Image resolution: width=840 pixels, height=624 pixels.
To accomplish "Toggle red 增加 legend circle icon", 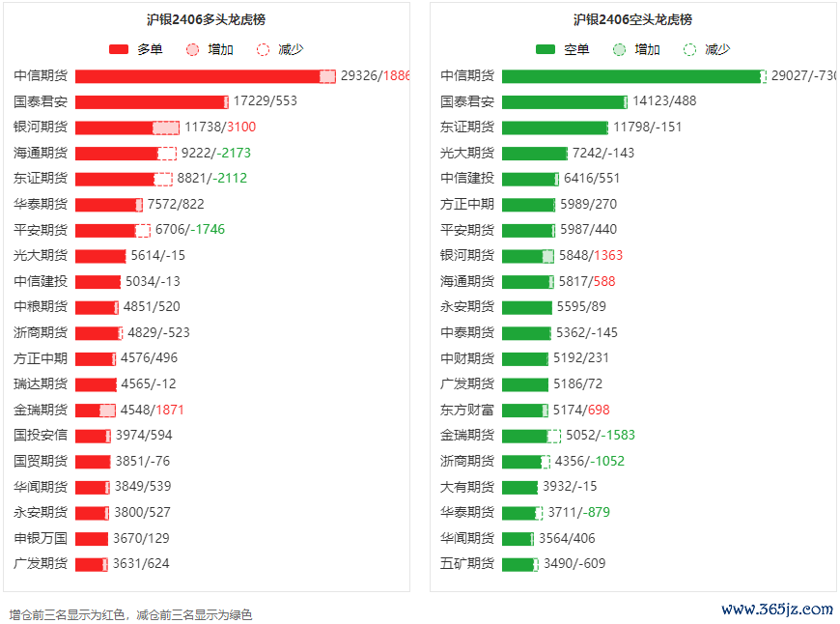I will (x=192, y=49).
